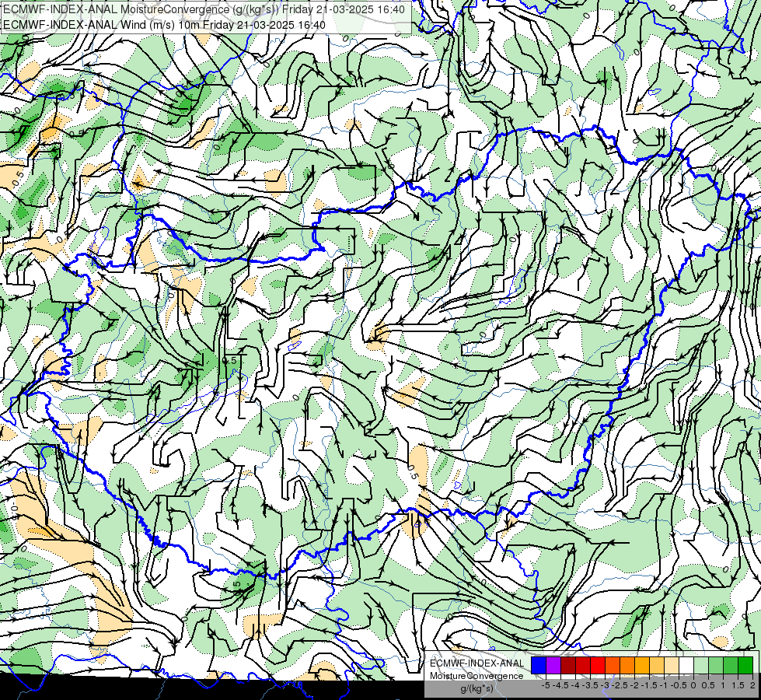Click the lightest green legend swatch right of 0

[x=701, y=665]
